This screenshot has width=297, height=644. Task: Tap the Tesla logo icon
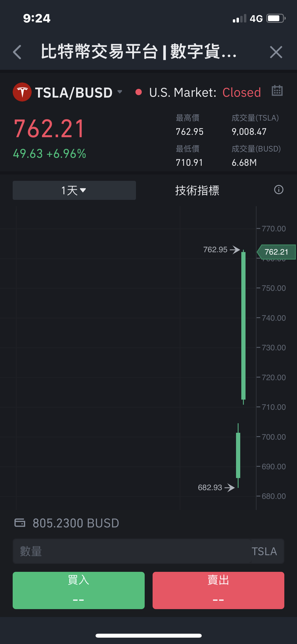22,92
